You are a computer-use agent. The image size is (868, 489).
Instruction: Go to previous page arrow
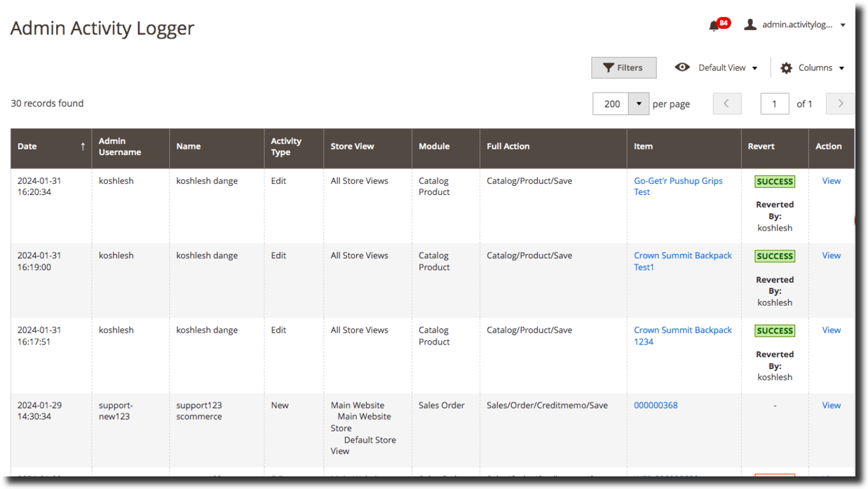726,104
